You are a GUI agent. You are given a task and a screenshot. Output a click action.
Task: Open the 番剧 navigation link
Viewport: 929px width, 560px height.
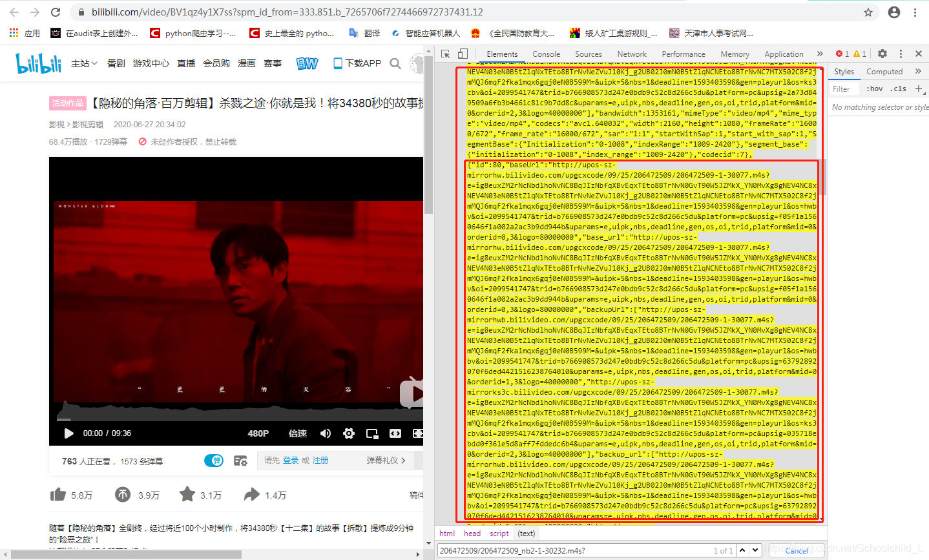tap(116, 63)
